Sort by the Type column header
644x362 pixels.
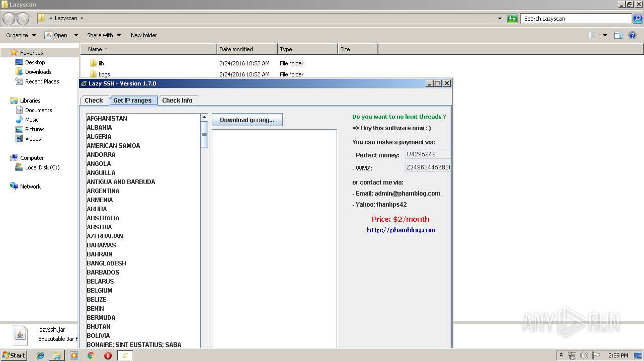pyautogui.click(x=307, y=49)
